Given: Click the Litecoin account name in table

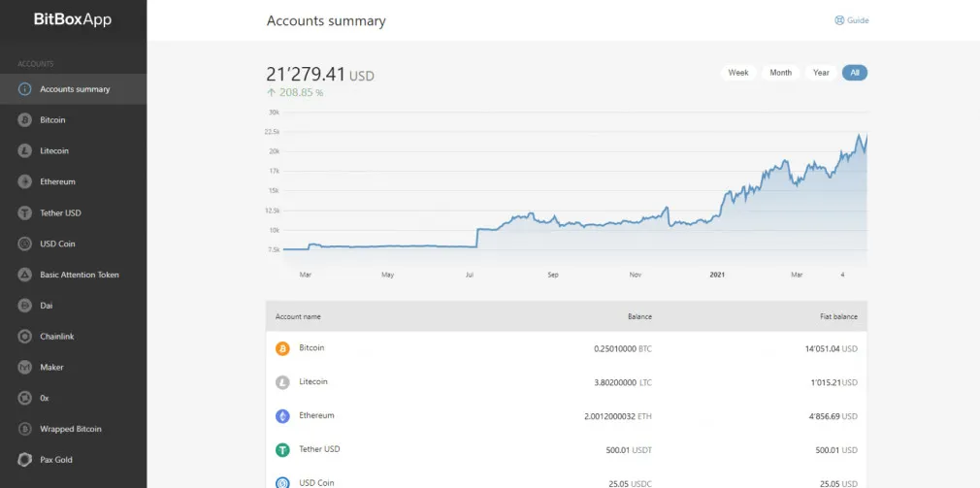Looking at the screenshot, I should tap(313, 382).
